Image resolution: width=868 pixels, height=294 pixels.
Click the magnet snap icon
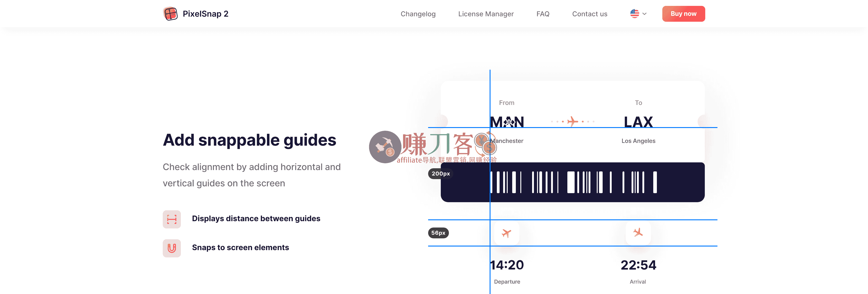pos(172,248)
